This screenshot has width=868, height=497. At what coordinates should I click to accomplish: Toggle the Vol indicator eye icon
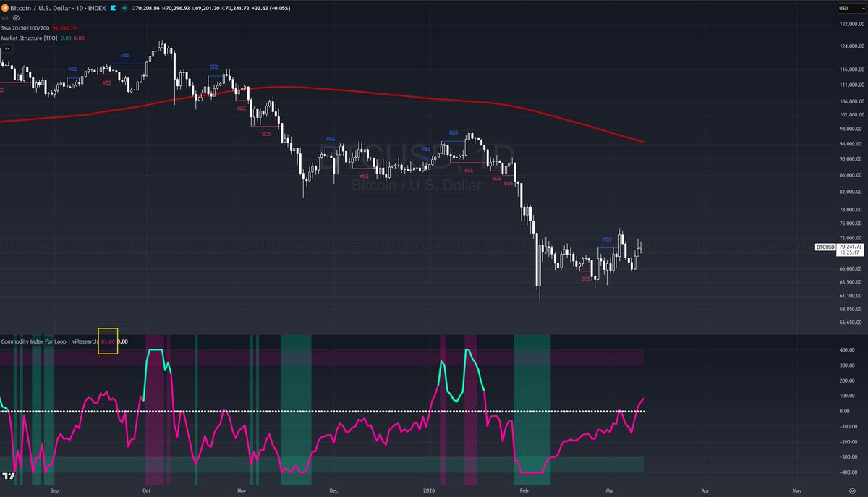(x=16, y=17)
